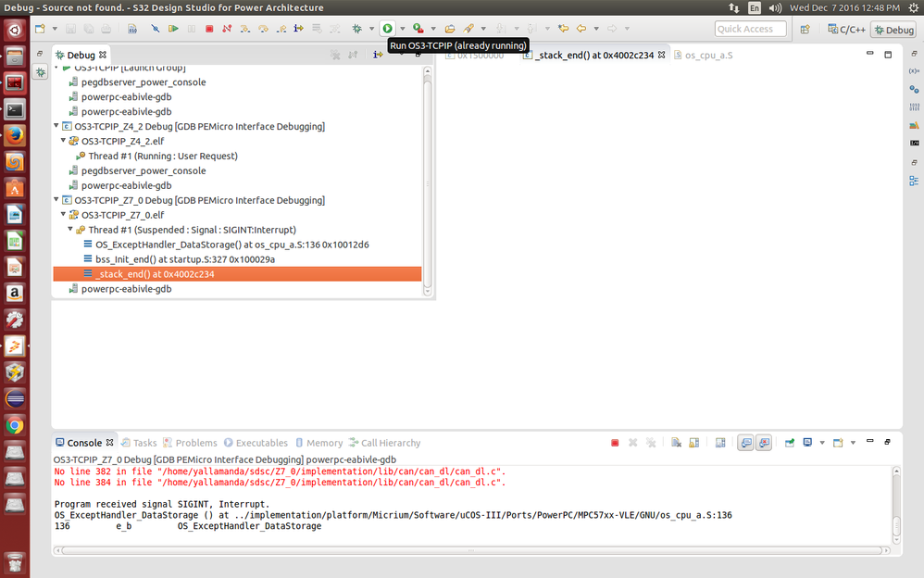Click the Debug view vertical scrollbar
The image size is (924, 578).
pos(428,181)
